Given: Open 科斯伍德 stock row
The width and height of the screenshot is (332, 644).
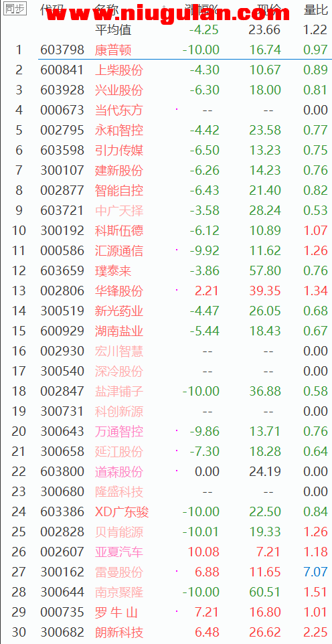Looking at the screenshot, I should tap(166, 231).
